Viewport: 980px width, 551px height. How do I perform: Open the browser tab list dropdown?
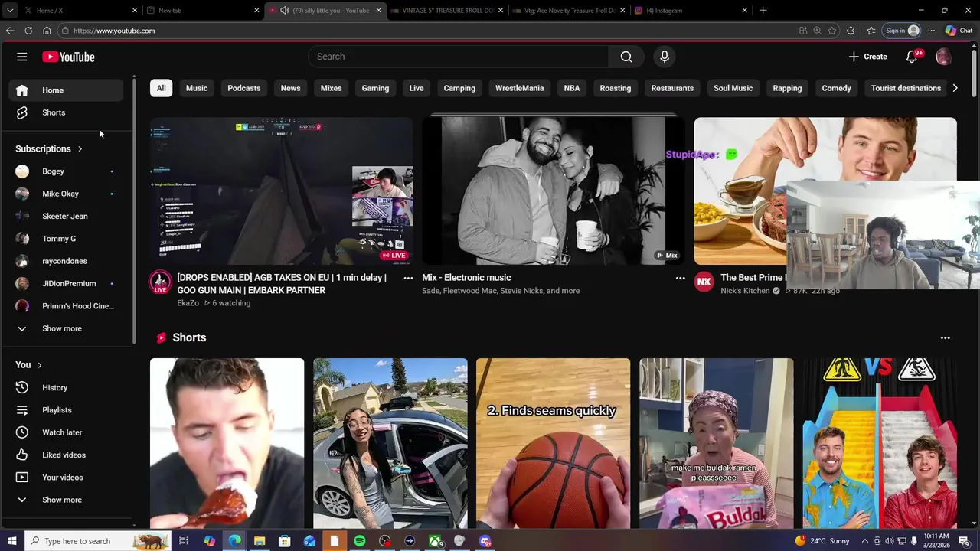(x=9, y=11)
